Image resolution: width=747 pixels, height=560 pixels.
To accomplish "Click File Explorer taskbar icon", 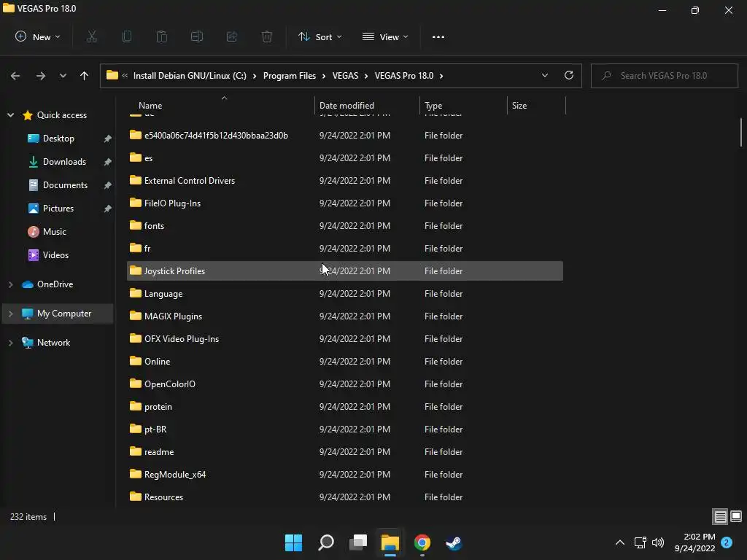I will [x=390, y=542].
